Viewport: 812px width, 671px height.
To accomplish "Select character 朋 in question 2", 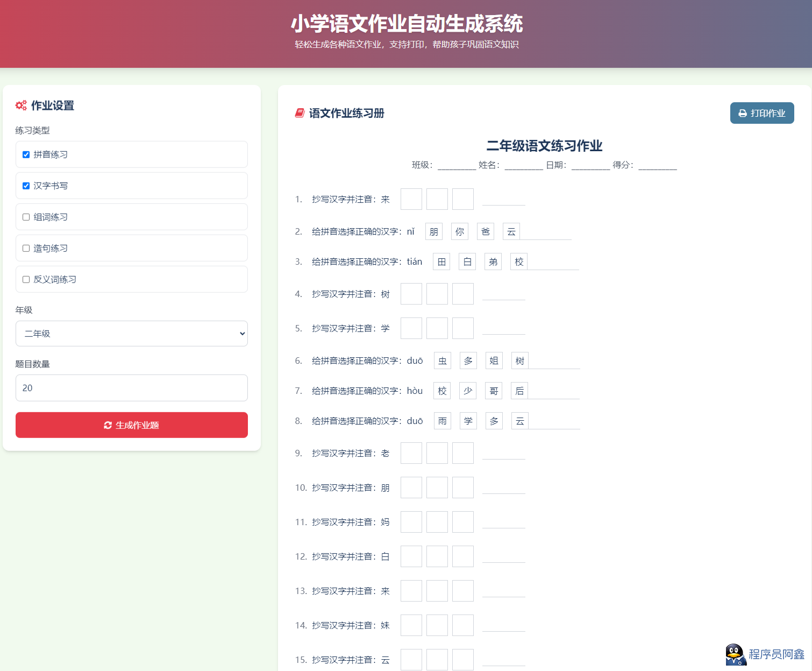I will tap(434, 231).
